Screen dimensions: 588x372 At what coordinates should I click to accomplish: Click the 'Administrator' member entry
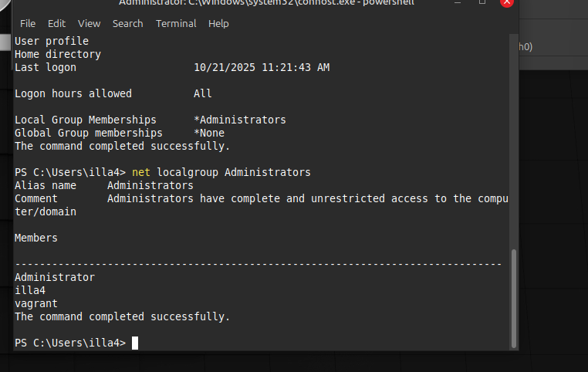[x=55, y=277]
